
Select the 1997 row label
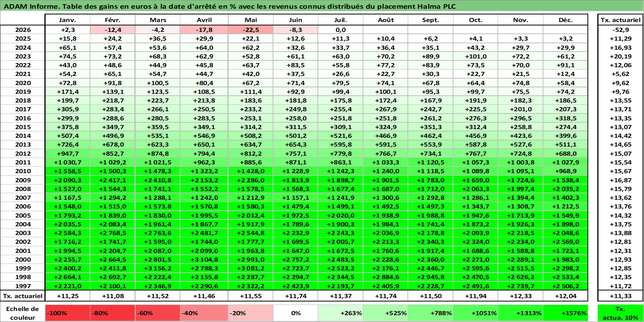pos(23,286)
